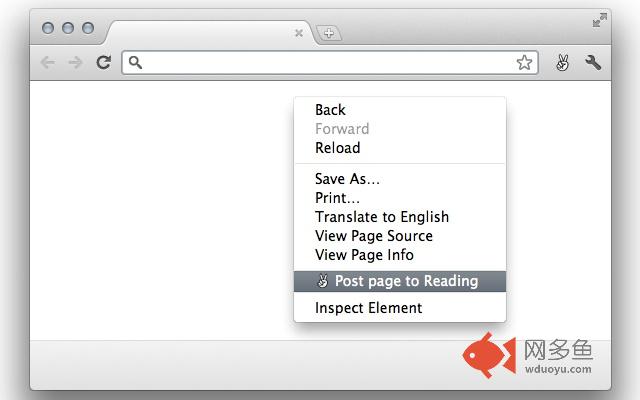Open the wrench settings menu
Screen dimensions: 640x400
click(x=593, y=63)
